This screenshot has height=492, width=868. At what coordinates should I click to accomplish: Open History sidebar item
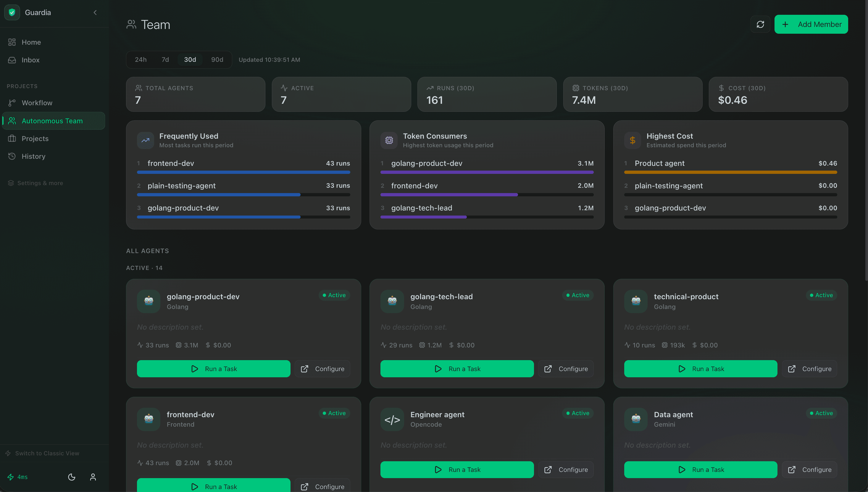coord(54,156)
